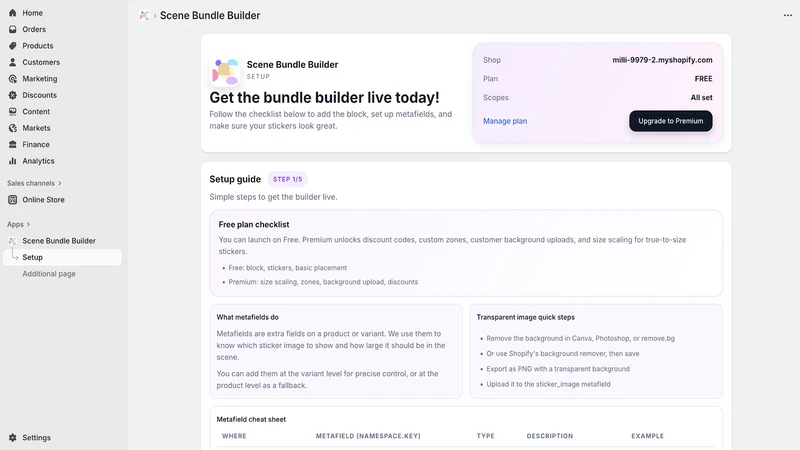Click the Customers person icon
Image resolution: width=800 pixels, height=450 pixels.
click(13, 62)
